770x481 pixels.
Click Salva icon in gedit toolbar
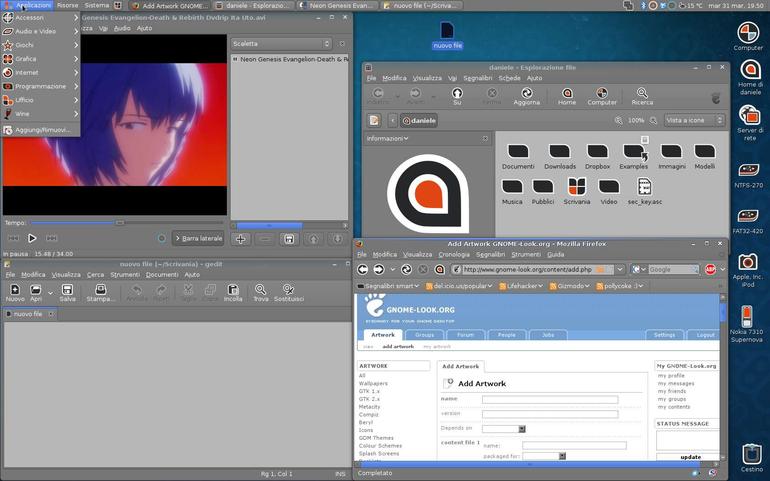pos(67,293)
